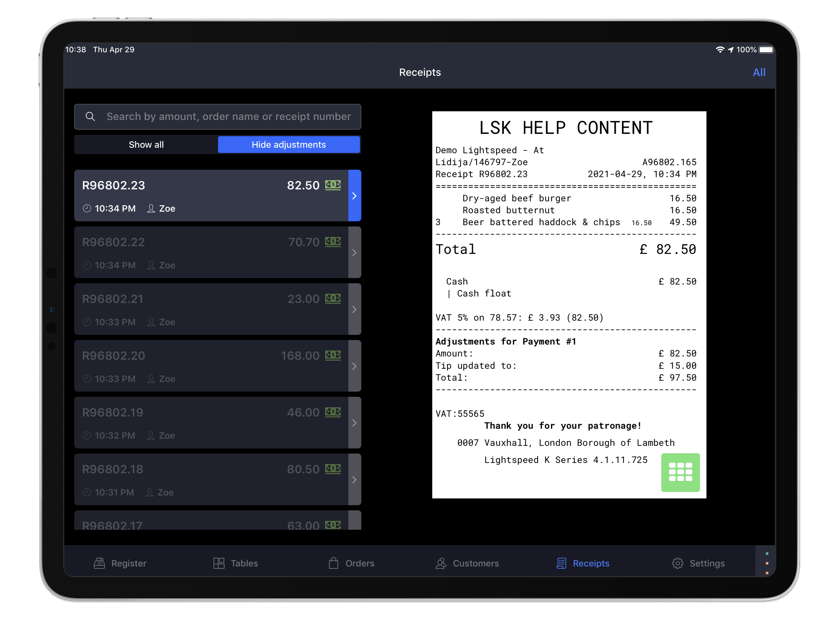This screenshot has height=621, width=840.
Task: Click cash icon on receipt R96802.22
Action: point(333,242)
